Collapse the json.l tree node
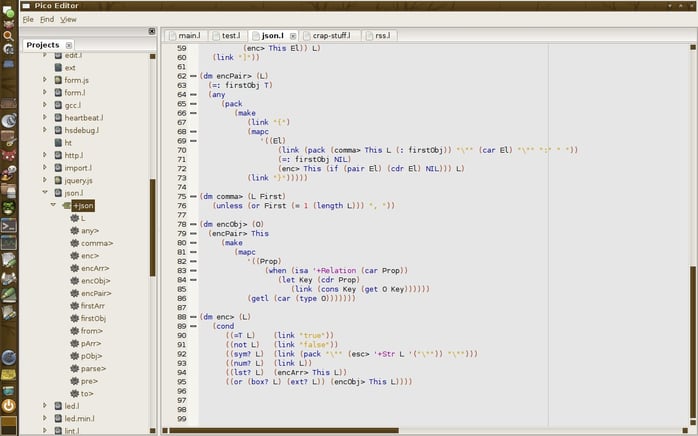 click(x=45, y=192)
